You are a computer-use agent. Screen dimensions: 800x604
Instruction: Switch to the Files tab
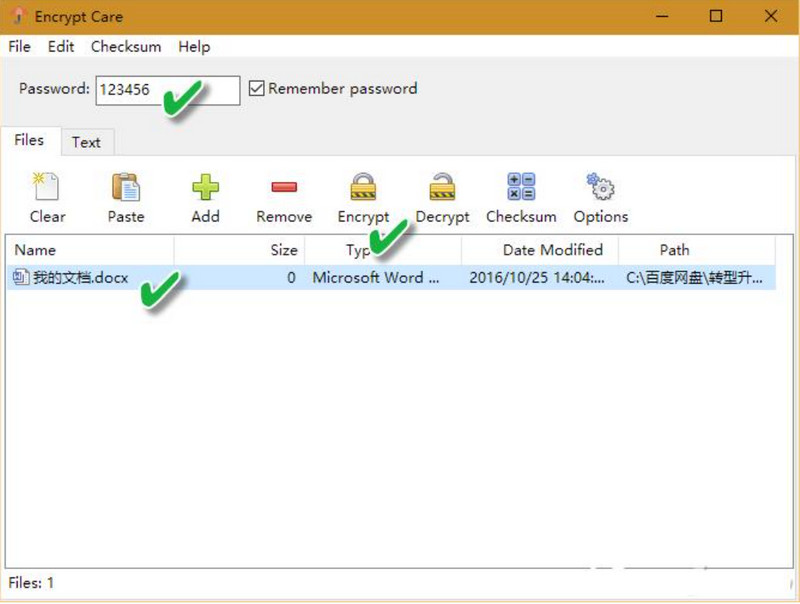(x=30, y=140)
